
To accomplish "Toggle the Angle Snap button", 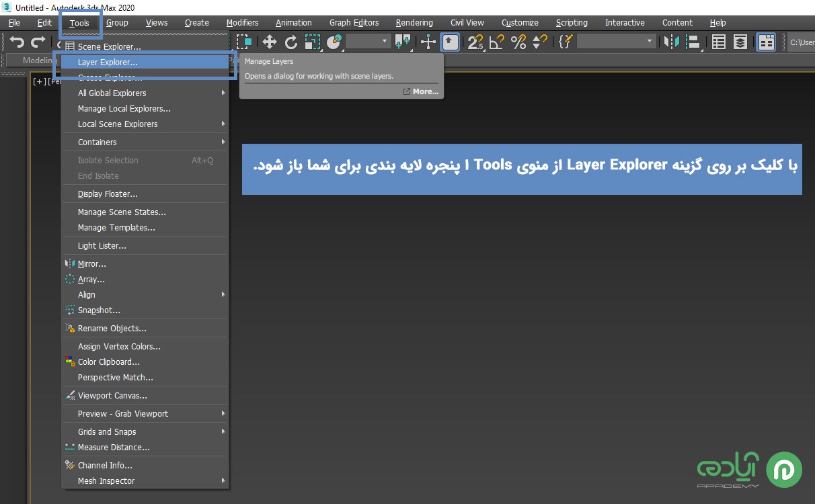I will (x=497, y=42).
